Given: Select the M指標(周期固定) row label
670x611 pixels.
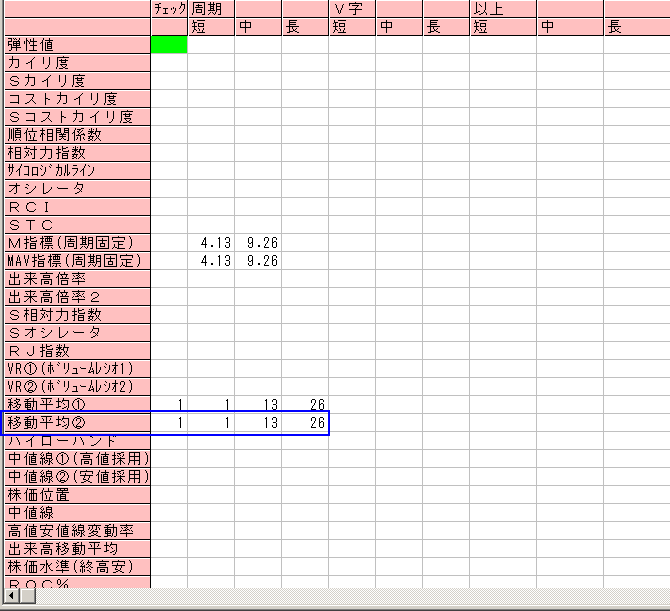Looking at the screenshot, I should (x=77, y=243).
